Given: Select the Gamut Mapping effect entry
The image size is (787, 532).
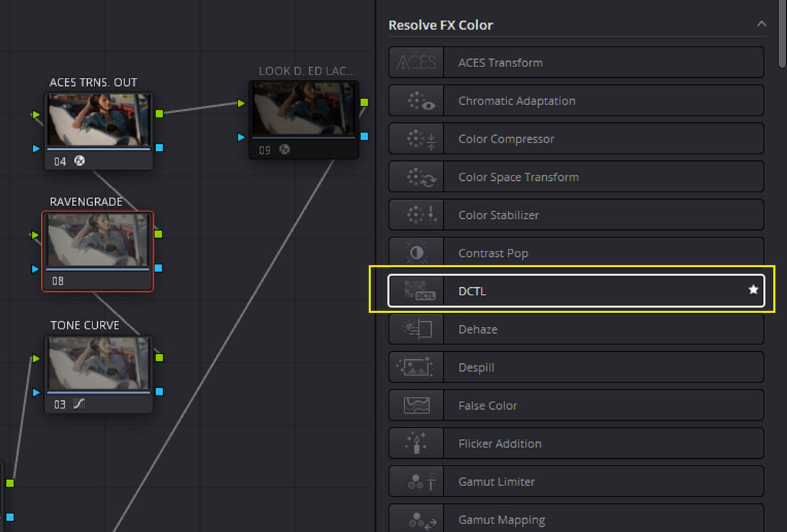Looking at the screenshot, I should tap(576, 519).
